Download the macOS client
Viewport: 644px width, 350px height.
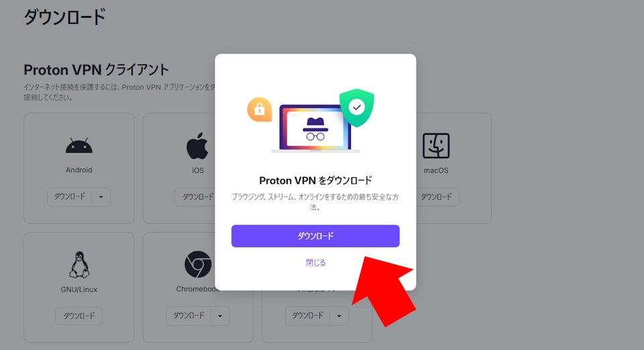pos(437,197)
